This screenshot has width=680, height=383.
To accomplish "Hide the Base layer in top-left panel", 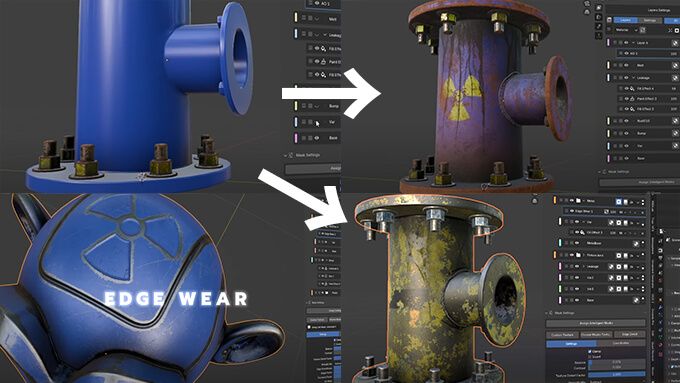I will [317, 138].
